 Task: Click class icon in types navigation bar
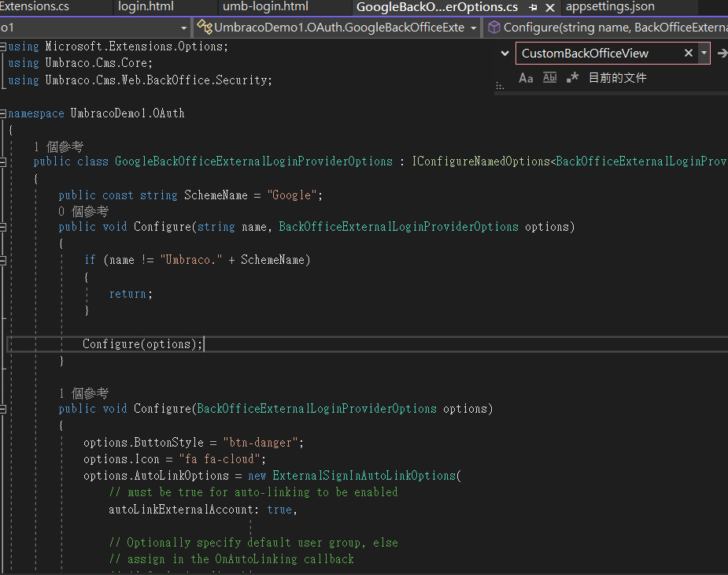point(205,27)
